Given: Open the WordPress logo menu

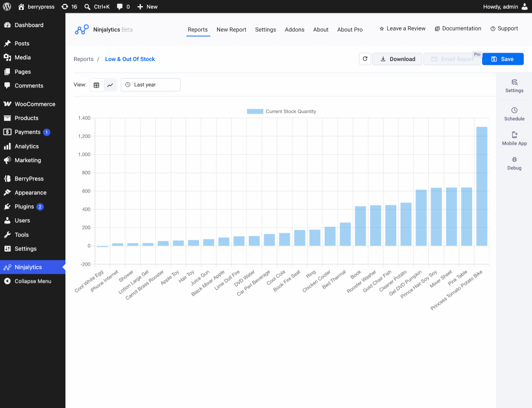Looking at the screenshot, I should coord(7,7).
